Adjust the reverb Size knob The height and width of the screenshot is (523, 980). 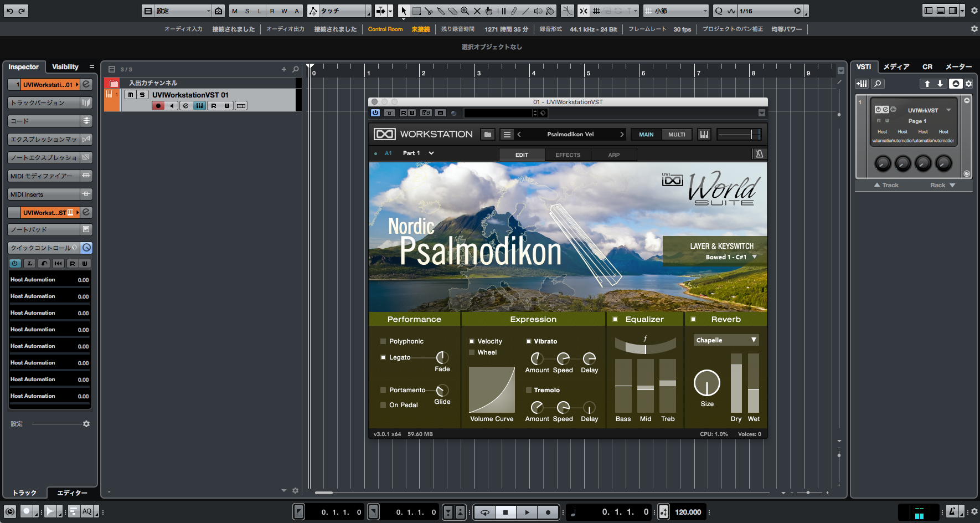coord(707,383)
